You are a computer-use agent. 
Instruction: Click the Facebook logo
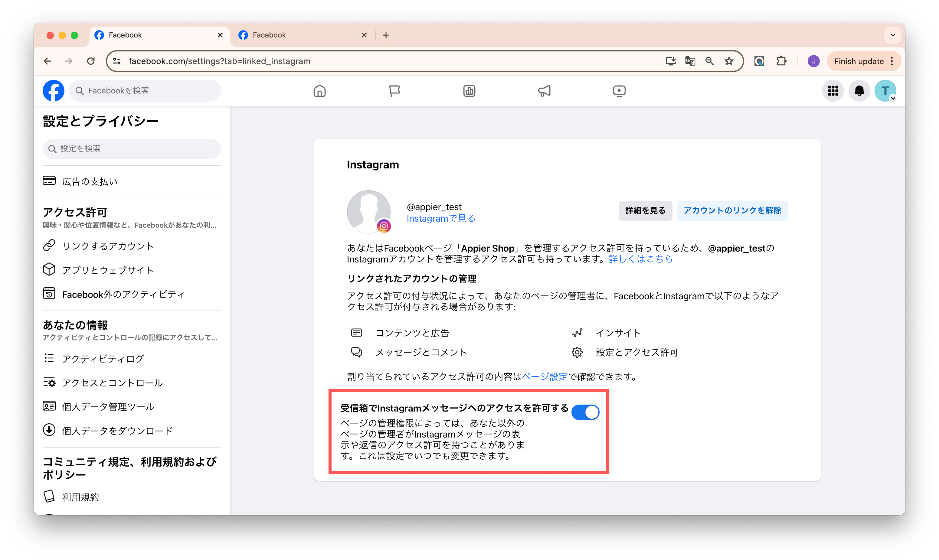click(53, 91)
